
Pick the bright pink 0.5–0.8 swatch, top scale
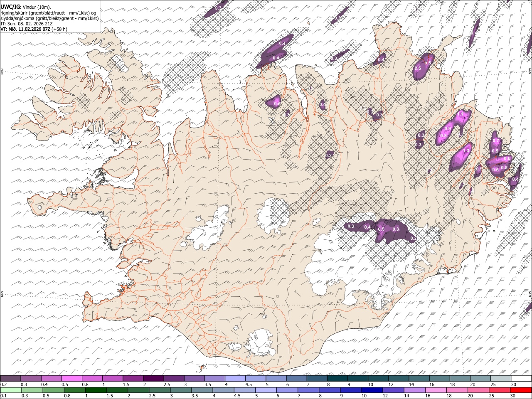tap(72, 378)
